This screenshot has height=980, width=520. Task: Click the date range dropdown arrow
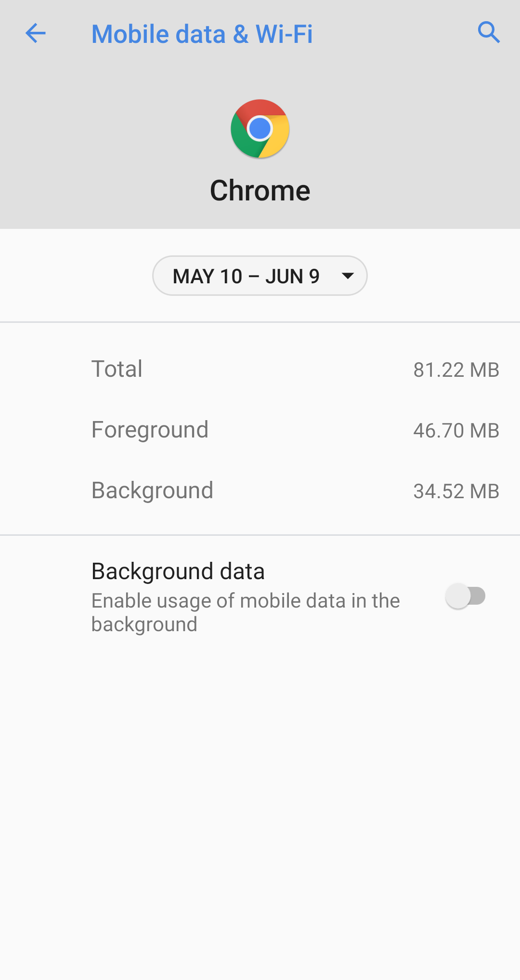click(x=348, y=276)
